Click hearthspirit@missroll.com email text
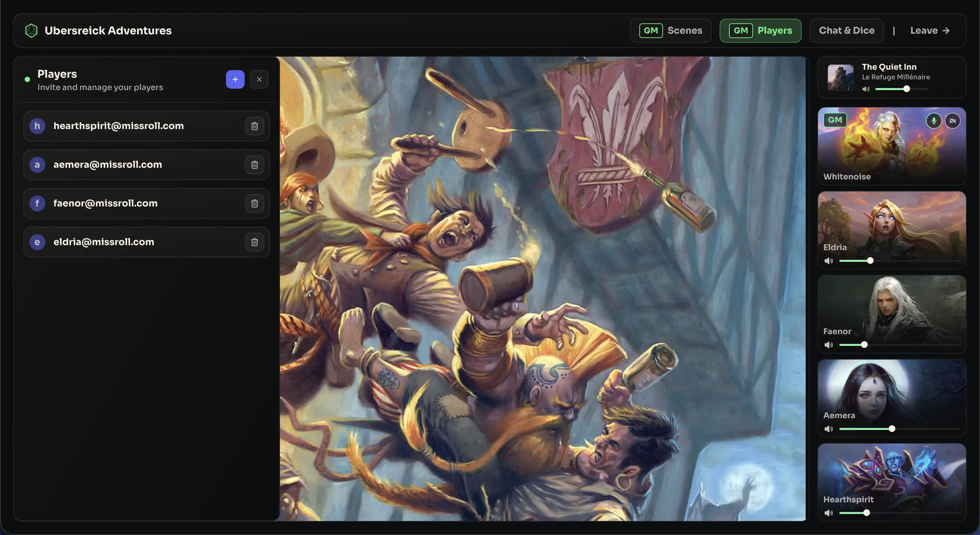The image size is (980, 535). click(119, 126)
